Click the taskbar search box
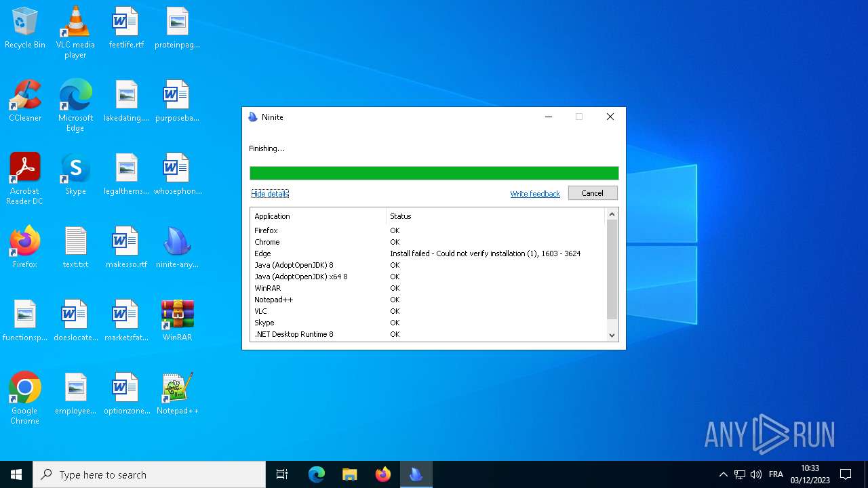 tap(149, 474)
